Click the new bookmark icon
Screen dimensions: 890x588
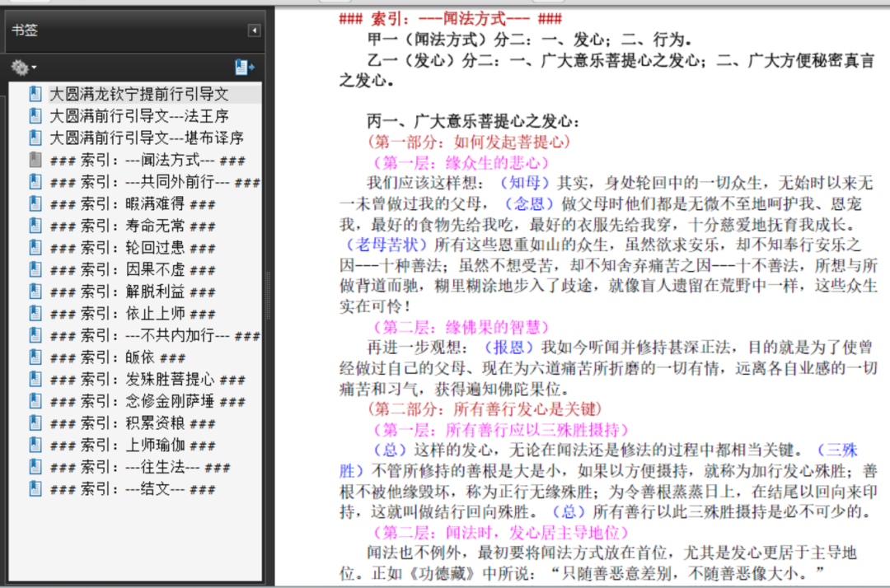(x=245, y=68)
